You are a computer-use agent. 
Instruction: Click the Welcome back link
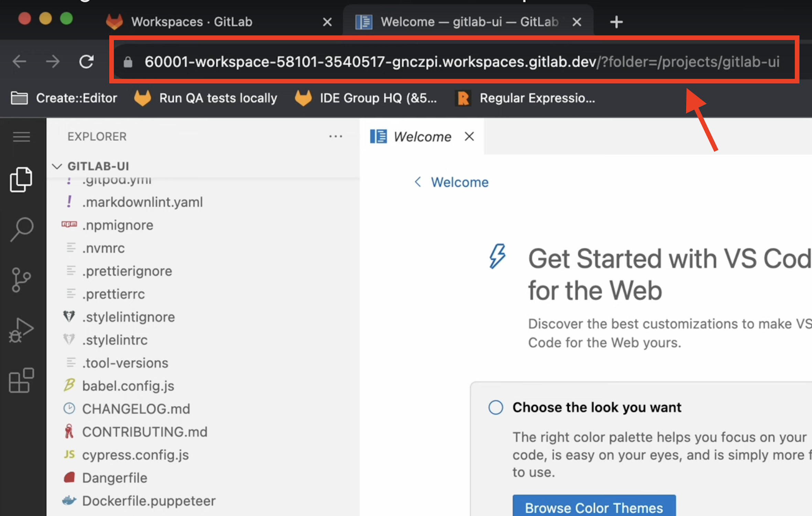451,182
